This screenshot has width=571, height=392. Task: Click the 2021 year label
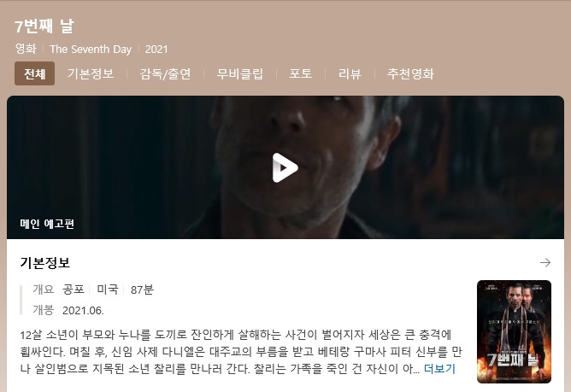(x=156, y=50)
